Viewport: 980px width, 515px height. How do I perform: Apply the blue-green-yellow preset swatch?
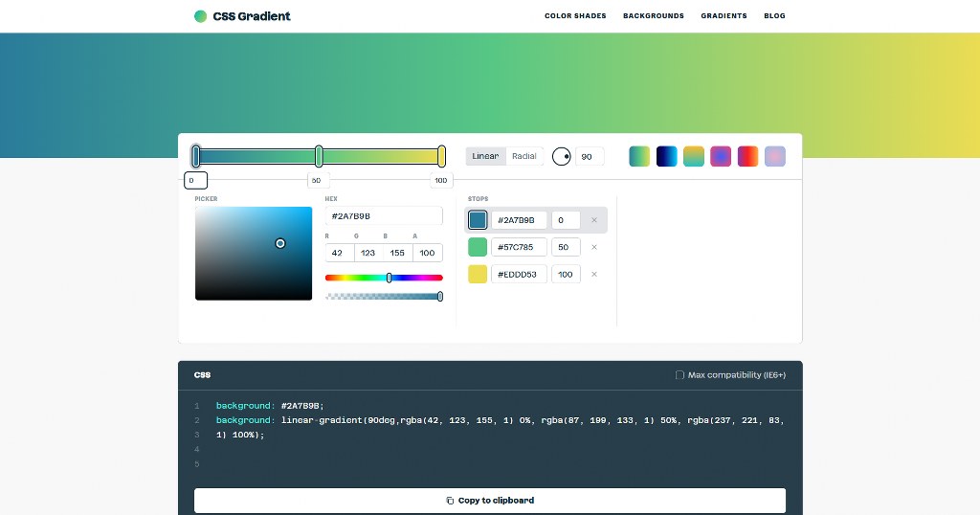point(639,156)
